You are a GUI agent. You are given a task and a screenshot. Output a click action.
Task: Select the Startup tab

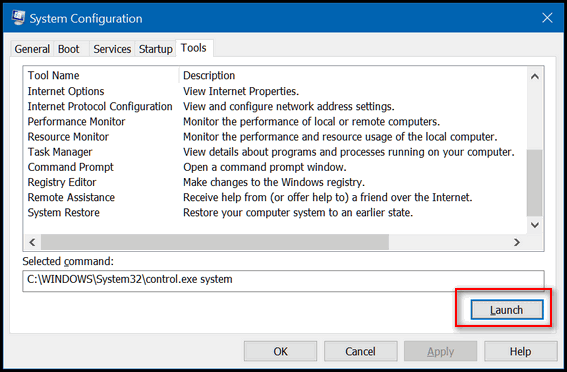156,49
